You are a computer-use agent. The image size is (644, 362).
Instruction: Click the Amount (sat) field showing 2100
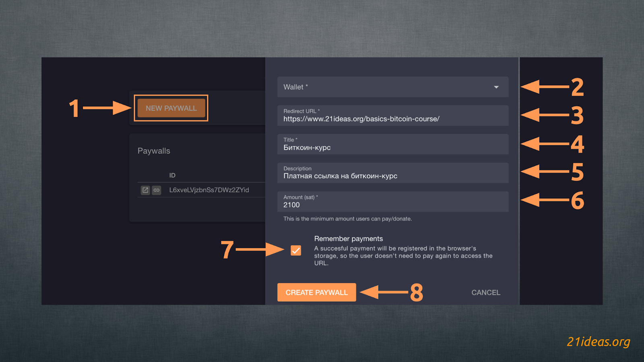click(392, 204)
